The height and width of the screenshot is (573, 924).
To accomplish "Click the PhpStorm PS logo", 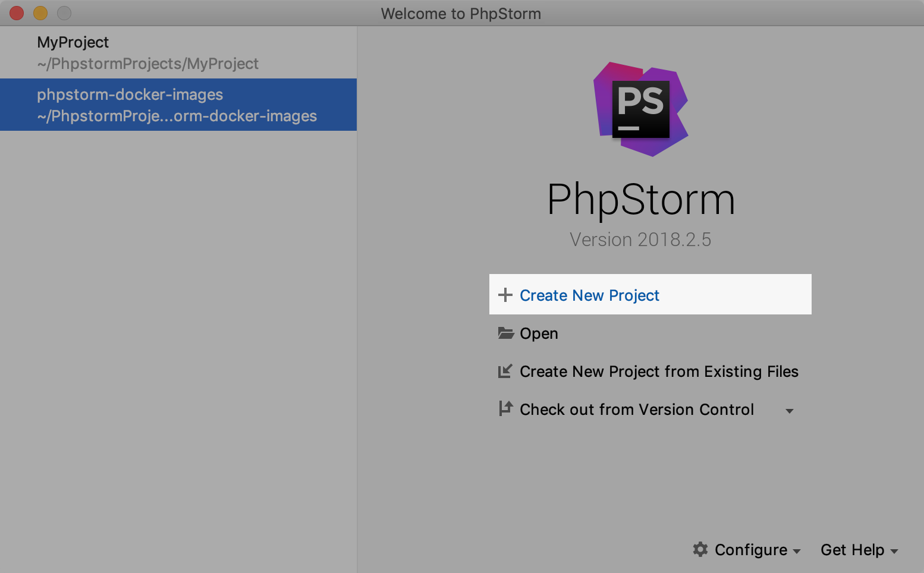I will pyautogui.click(x=641, y=109).
